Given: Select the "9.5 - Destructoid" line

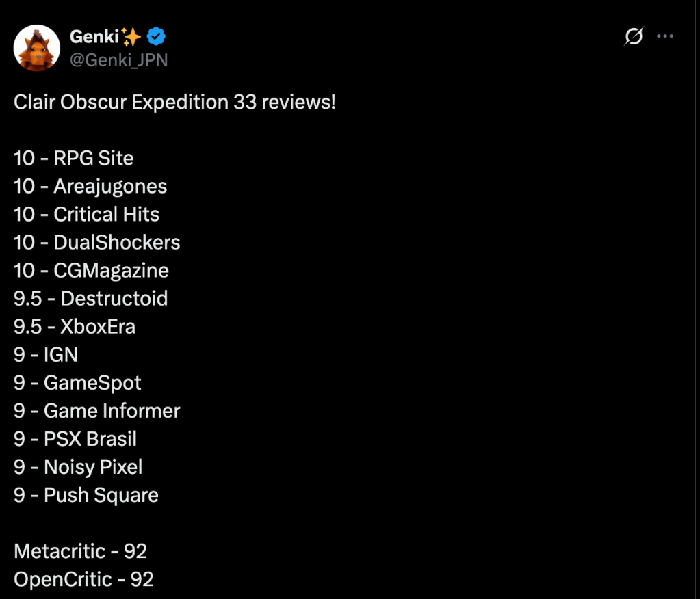Looking at the screenshot, I should (x=90, y=298).
